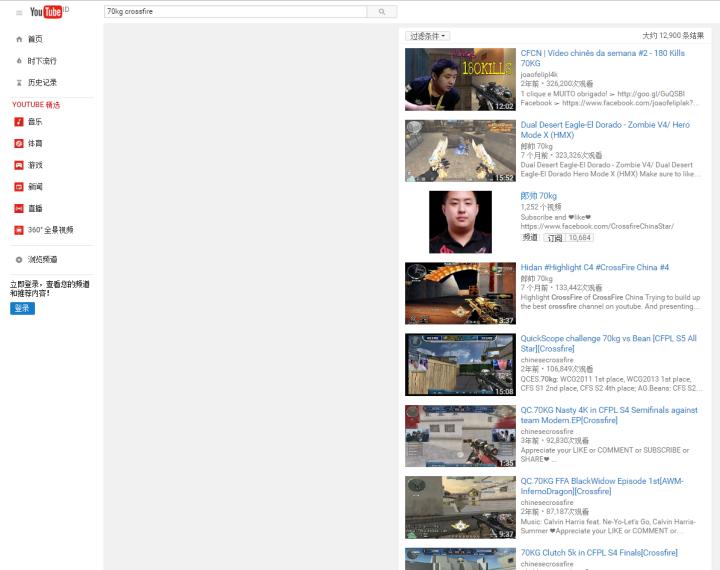Click uploader chinesecrossfire under QuickScope challenge
The image size is (720, 570).
547,360
